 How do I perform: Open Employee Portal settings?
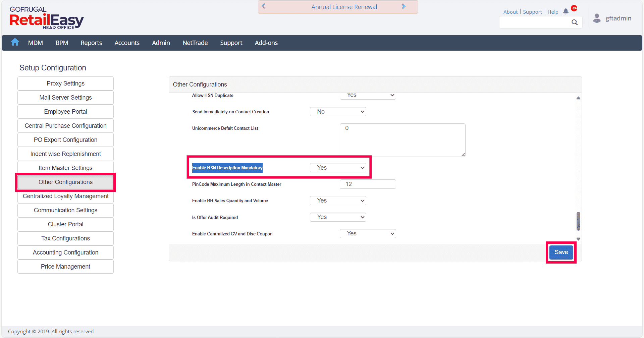(65, 112)
